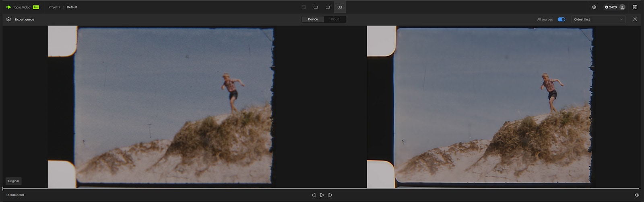Select the side-by-side view icon

[340, 7]
